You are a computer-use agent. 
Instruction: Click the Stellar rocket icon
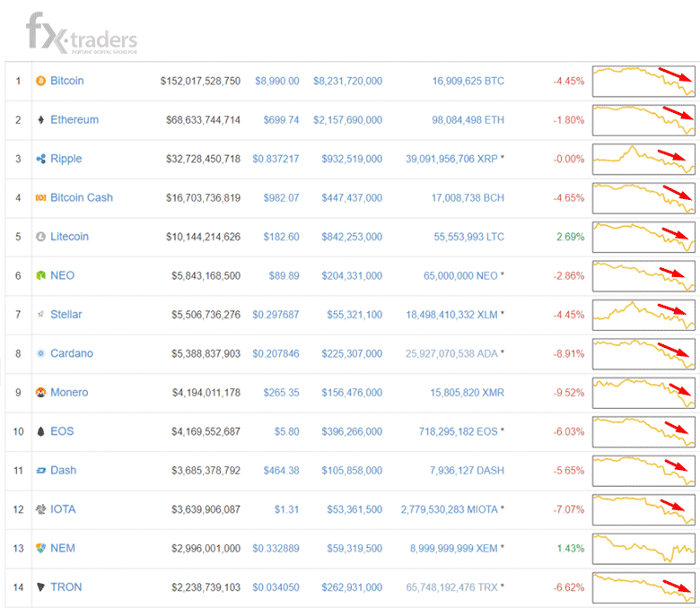[x=40, y=315]
